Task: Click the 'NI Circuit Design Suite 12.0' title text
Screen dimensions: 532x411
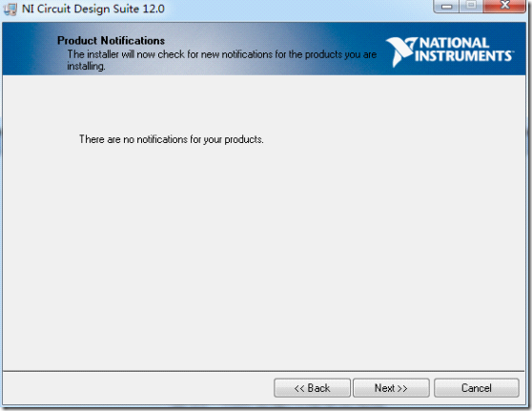Action: point(93,9)
